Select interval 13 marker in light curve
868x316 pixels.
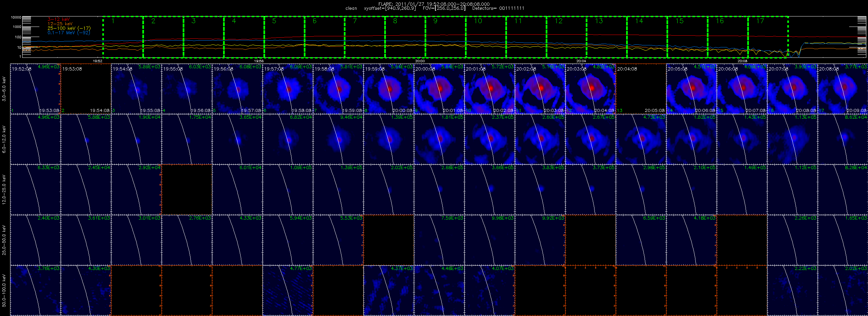607,37
